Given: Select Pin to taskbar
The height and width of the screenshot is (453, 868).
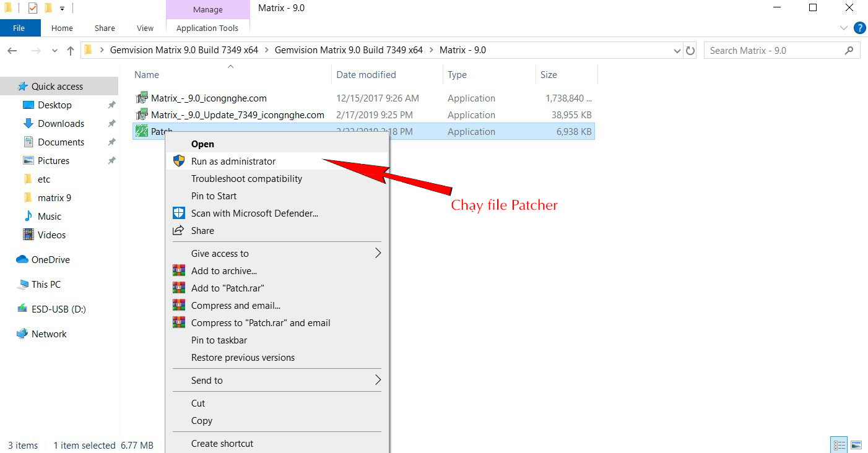Looking at the screenshot, I should point(277,340).
